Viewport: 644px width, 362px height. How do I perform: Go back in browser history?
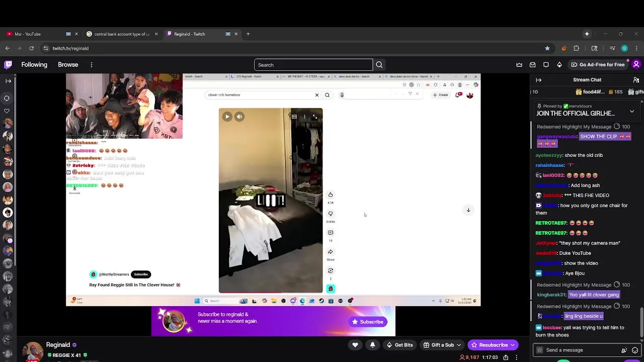(x=8, y=48)
